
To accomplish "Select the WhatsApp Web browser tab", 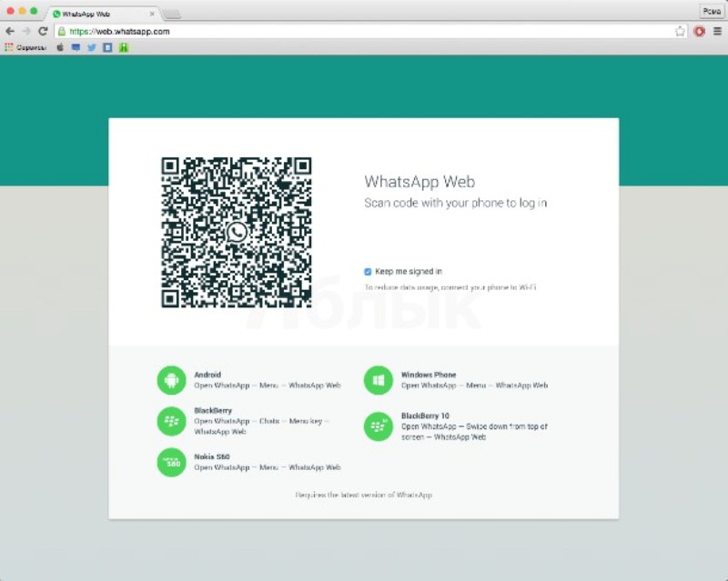I will point(103,14).
